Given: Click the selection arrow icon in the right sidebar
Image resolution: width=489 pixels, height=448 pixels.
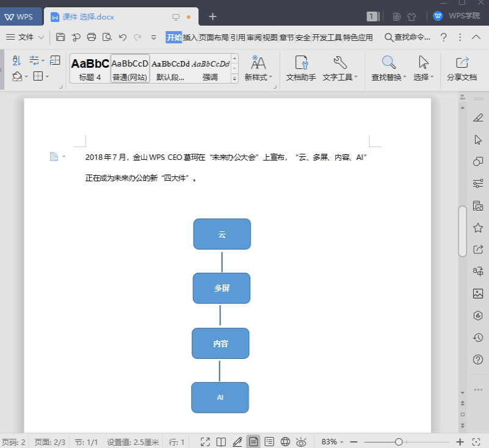Looking at the screenshot, I should [x=478, y=140].
